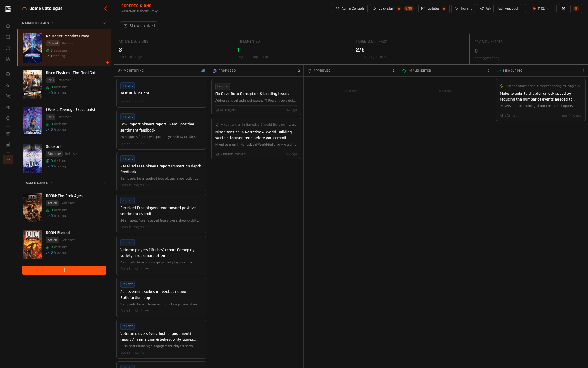Click the bar chart sidebar icon

click(8, 144)
